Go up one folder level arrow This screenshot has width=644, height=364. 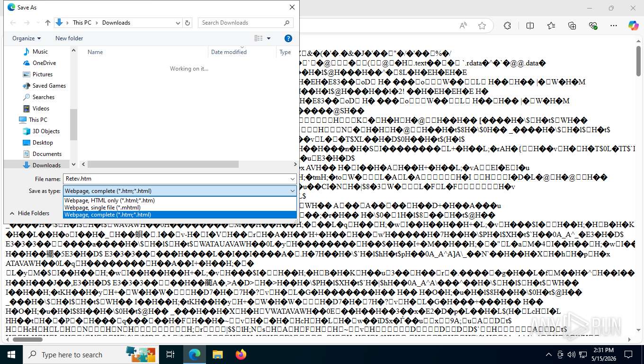(x=47, y=23)
